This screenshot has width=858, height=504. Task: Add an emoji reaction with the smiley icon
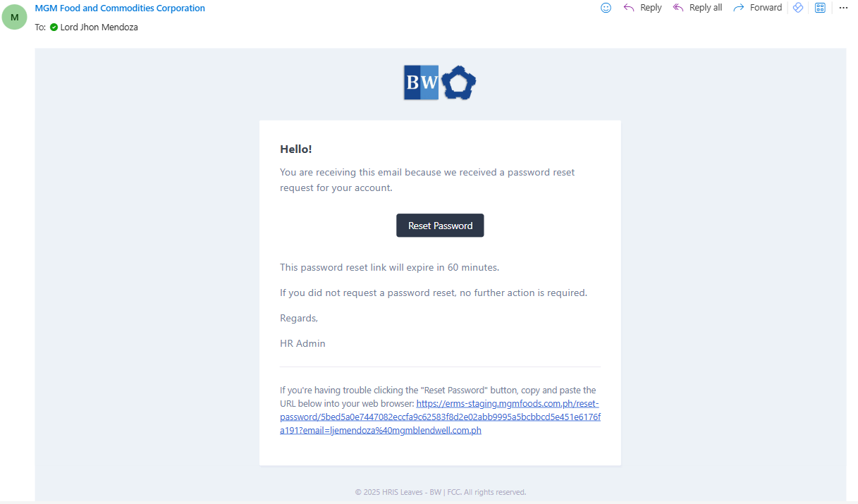pos(606,8)
